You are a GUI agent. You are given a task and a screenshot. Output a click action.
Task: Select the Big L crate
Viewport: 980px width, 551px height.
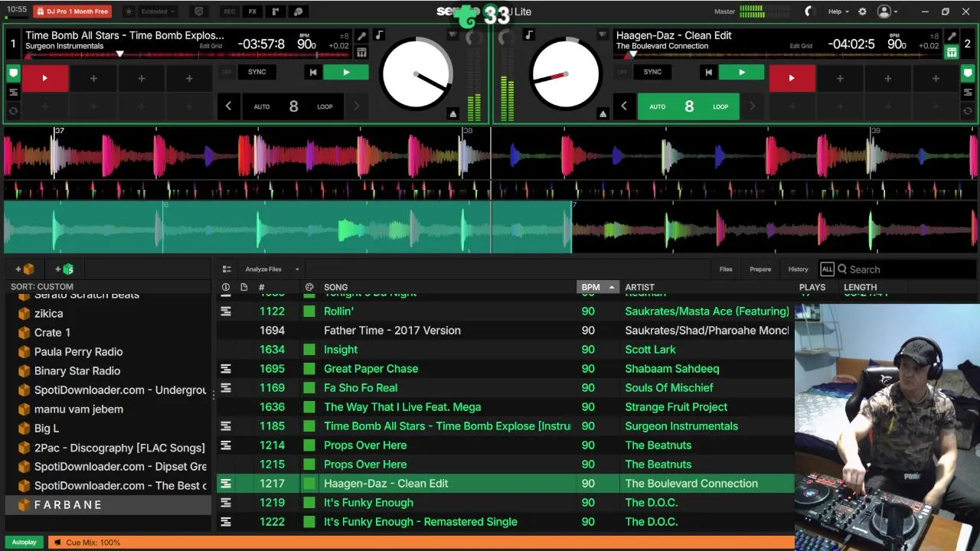click(46, 429)
